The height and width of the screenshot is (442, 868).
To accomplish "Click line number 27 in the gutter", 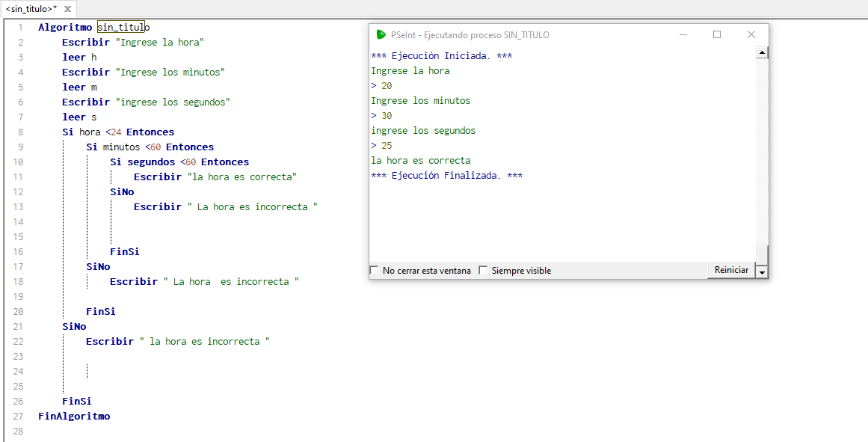I will [19, 417].
